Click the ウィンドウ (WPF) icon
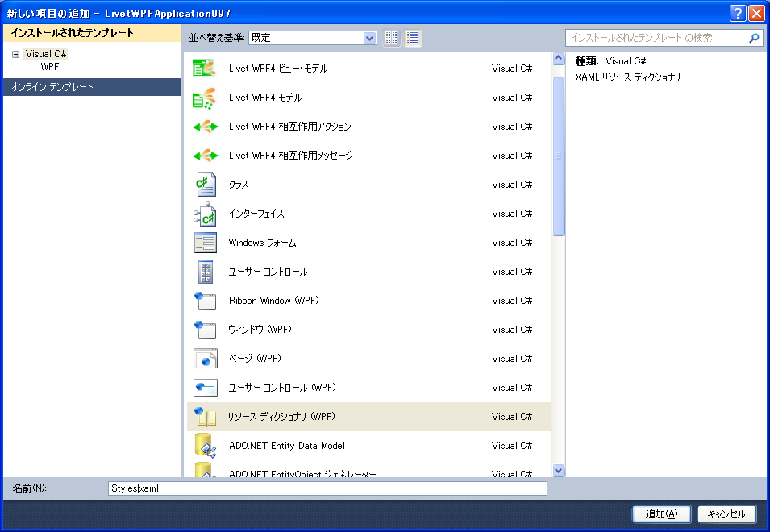This screenshot has height=532, width=770. (x=206, y=330)
